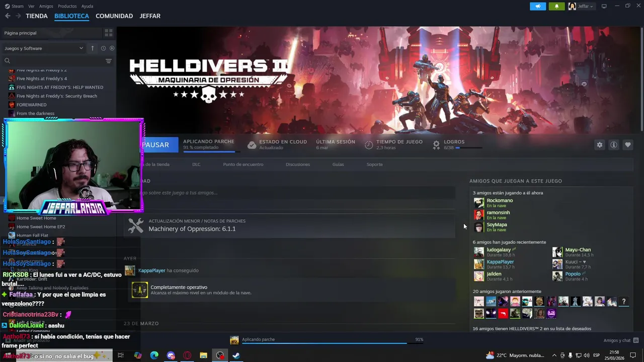Open the Soporte tab

[x=375, y=164]
